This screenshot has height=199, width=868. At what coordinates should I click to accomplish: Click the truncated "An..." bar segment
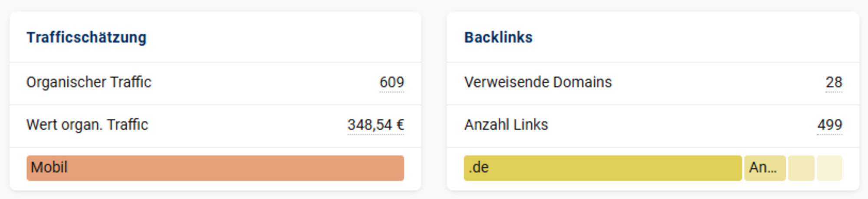pos(765,168)
